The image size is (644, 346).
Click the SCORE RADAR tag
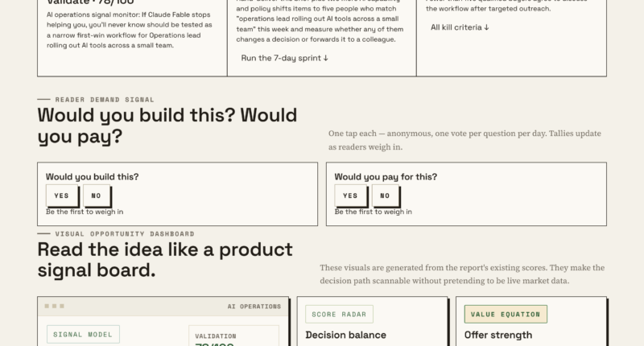click(x=339, y=314)
